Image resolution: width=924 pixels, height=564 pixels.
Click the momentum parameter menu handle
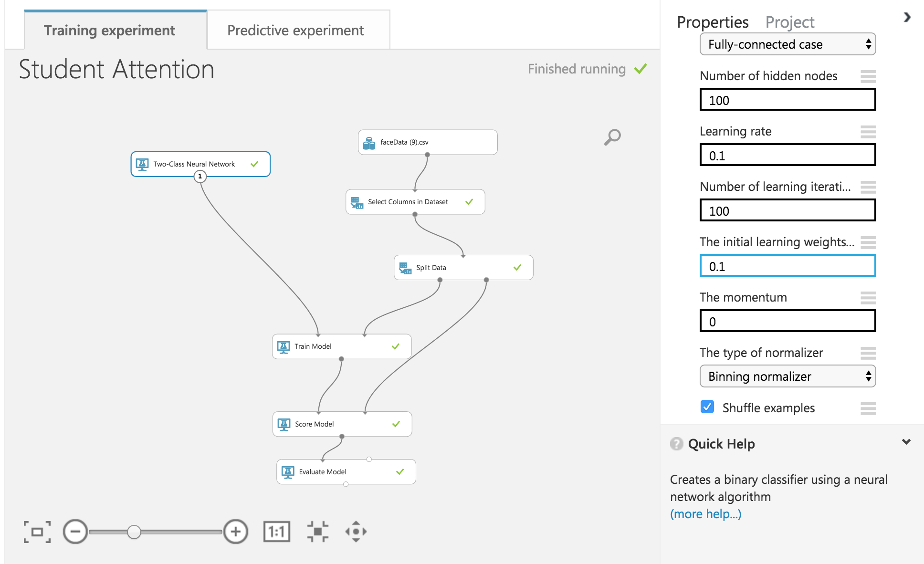pos(868,298)
